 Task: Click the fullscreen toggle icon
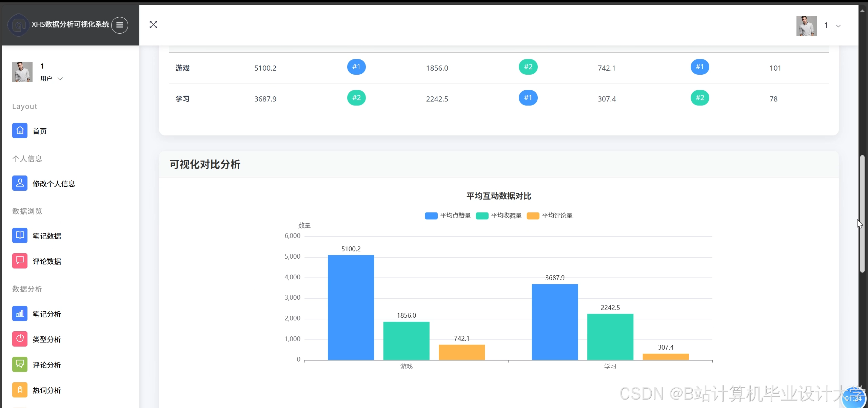154,24
